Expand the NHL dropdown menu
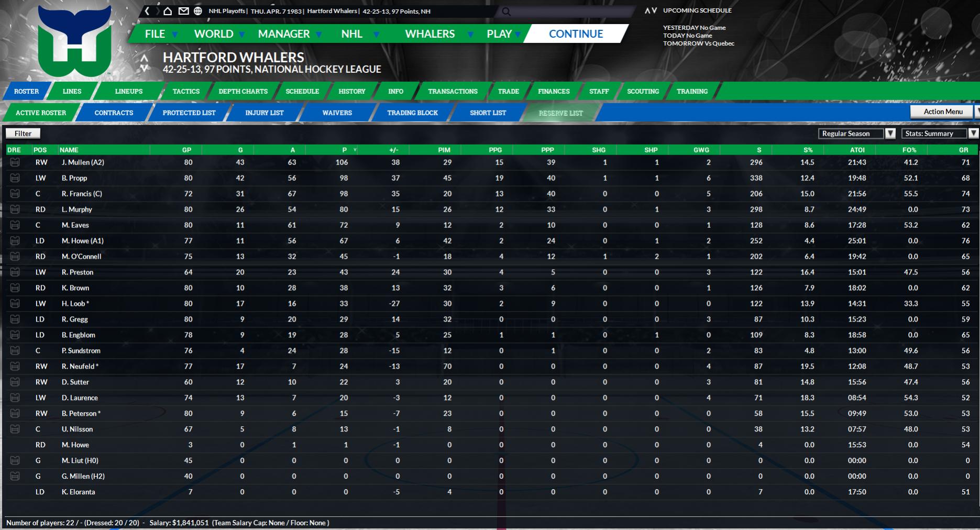 pos(376,35)
